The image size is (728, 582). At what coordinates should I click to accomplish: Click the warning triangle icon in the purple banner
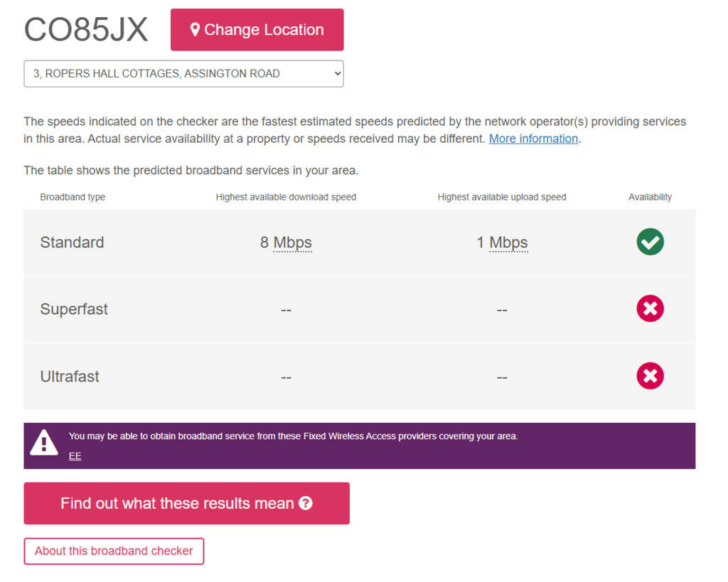44,443
